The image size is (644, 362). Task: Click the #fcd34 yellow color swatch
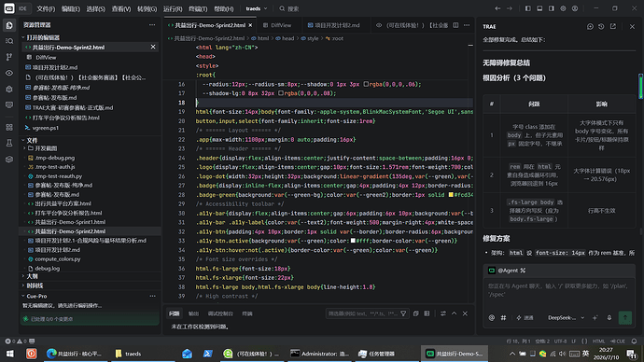(451, 195)
